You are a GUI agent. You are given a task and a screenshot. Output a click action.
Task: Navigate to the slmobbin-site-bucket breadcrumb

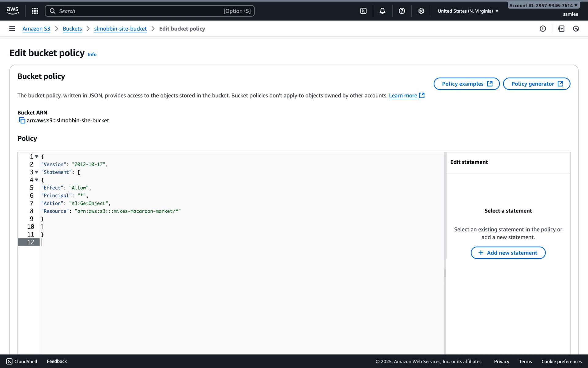120,29
